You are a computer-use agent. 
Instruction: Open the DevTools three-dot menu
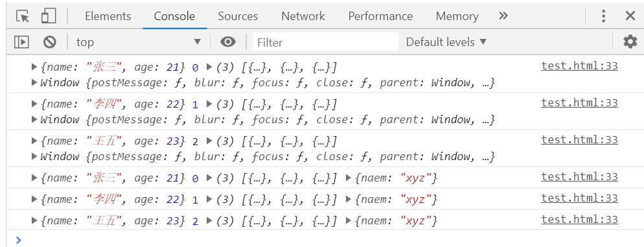pyautogui.click(x=603, y=16)
